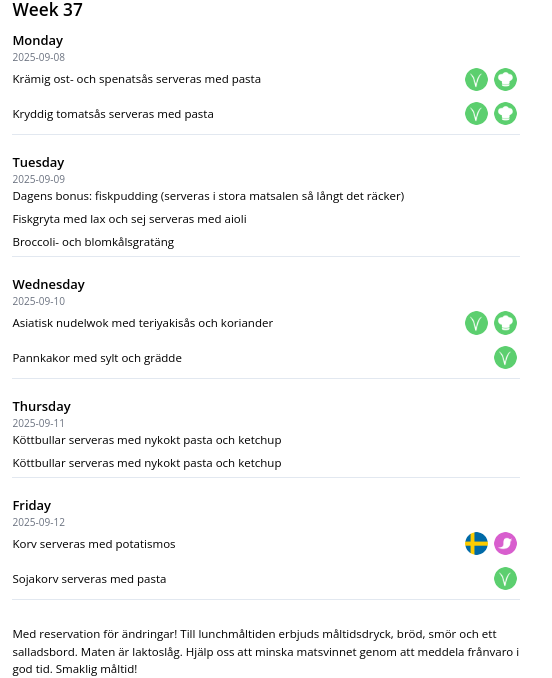Image resolution: width=552 pixels, height=678 pixels.
Task: Click vegetarian icon beside Kryddig tomatsås
Action: tap(476, 114)
